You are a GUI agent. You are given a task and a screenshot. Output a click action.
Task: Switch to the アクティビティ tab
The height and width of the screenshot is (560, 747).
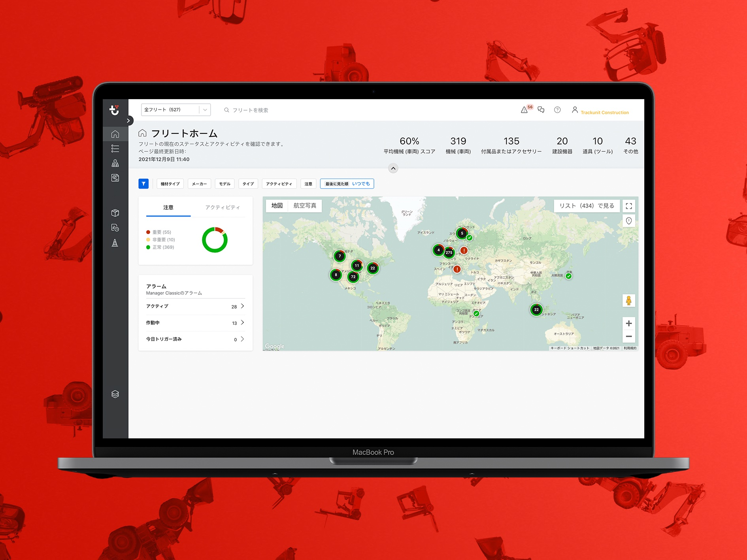pos(222,207)
